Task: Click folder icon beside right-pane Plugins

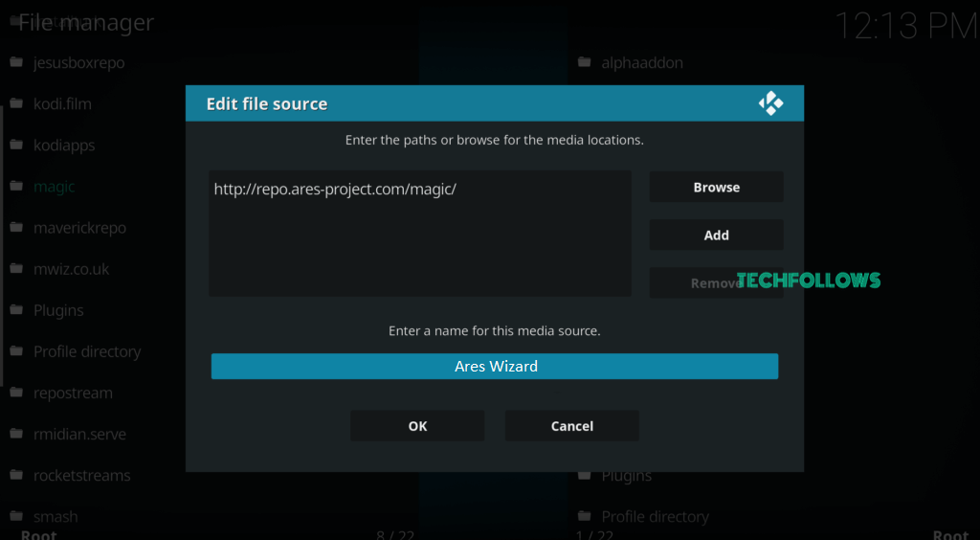Action: (585, 476)
